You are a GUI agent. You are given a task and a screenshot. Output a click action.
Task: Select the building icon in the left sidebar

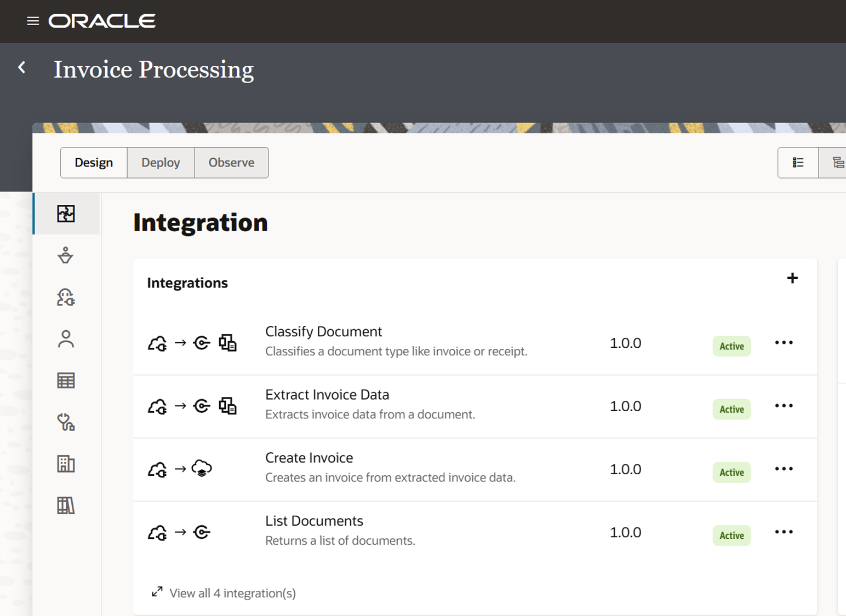click(66, 464)
